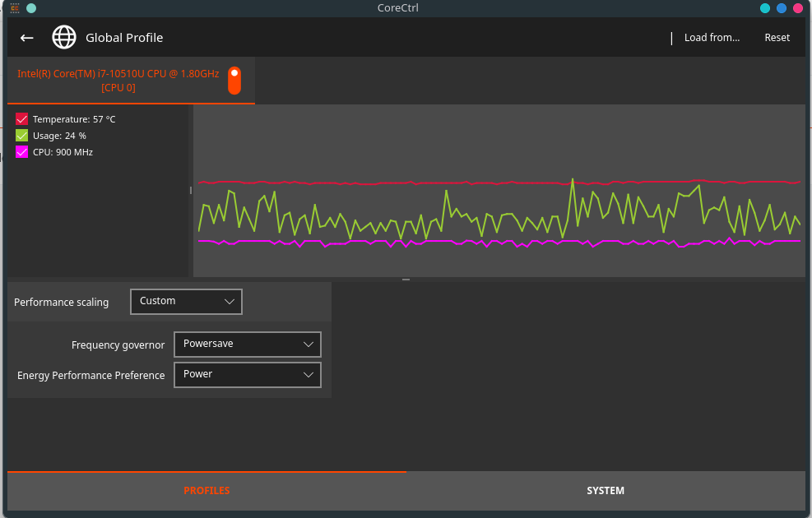Click the Global Profile globe icon
This screenshot has height=518, width=812.
[x=64, y=37]
